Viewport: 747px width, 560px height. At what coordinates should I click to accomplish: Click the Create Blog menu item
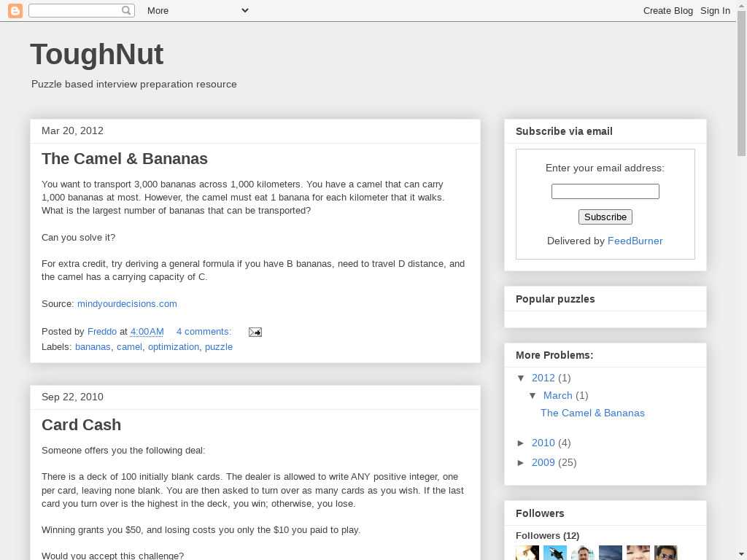tap(667, 10)
